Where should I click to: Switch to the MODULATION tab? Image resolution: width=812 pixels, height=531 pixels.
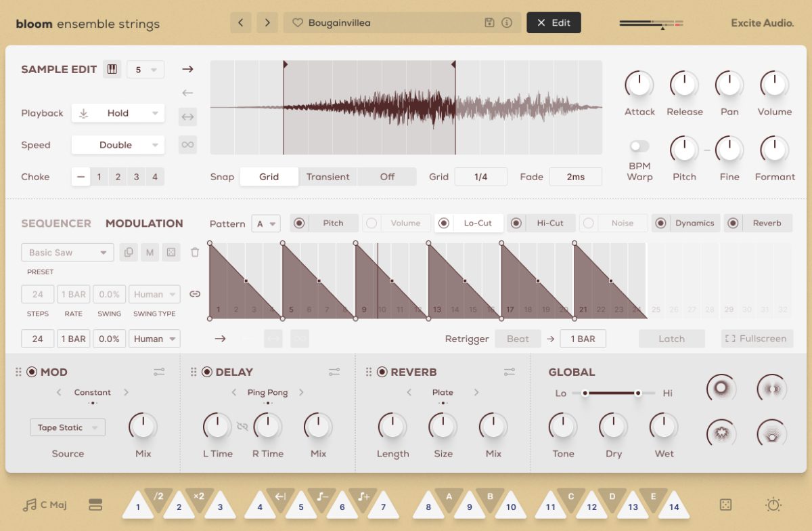click(144, 223)
